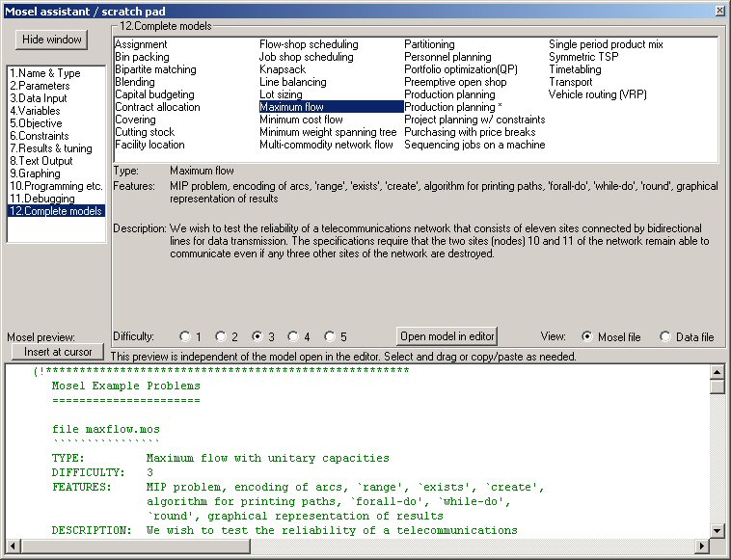This screenshot has width=731, height=560.
Task: Select Production planning model without asterisk
Action: (449, 94)
